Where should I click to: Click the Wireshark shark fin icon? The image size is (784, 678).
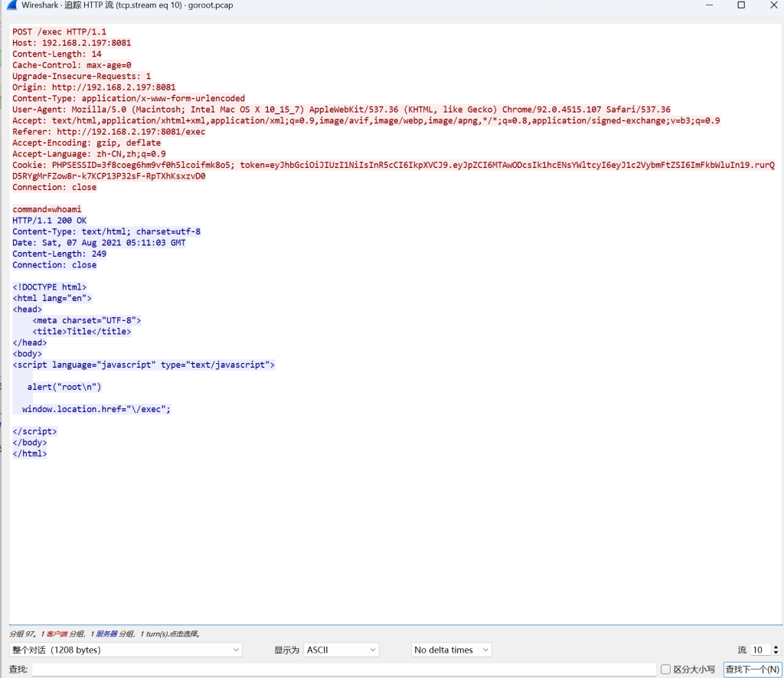(11, 5)
